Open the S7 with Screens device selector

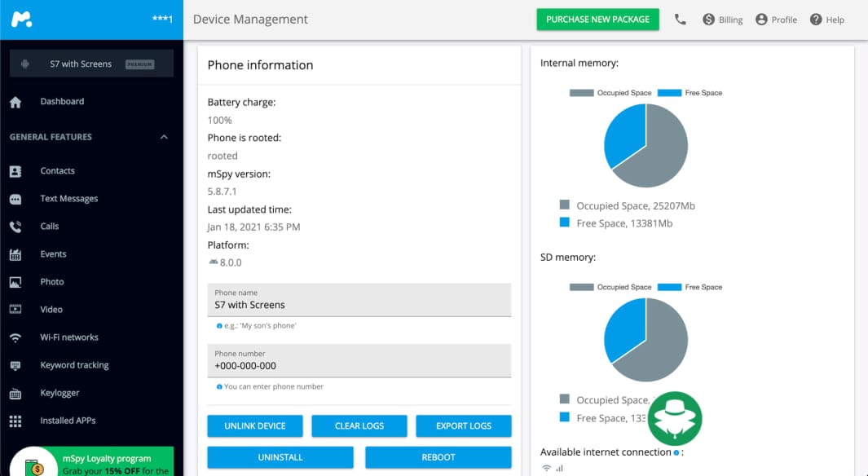click(x=91, y=64)
